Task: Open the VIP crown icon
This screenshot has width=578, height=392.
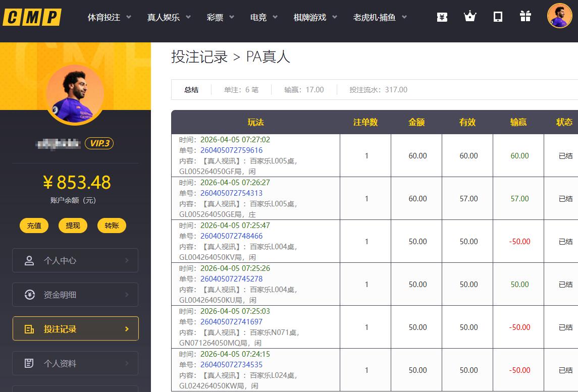Action: click(x=470, y=17)
